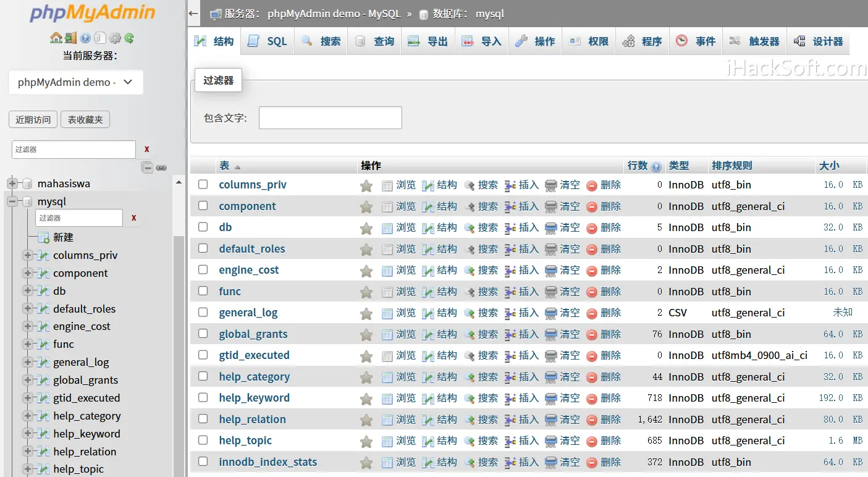Tick the innodb_index_stats checkbox

click(x=203, y=462)
